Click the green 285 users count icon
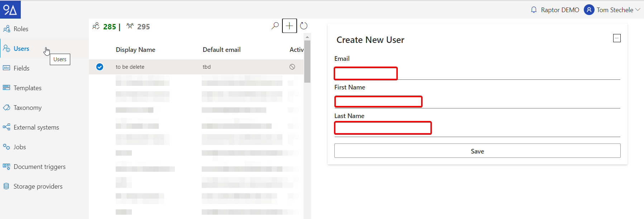This screenshot has width=644, height=219. [96, 26]
